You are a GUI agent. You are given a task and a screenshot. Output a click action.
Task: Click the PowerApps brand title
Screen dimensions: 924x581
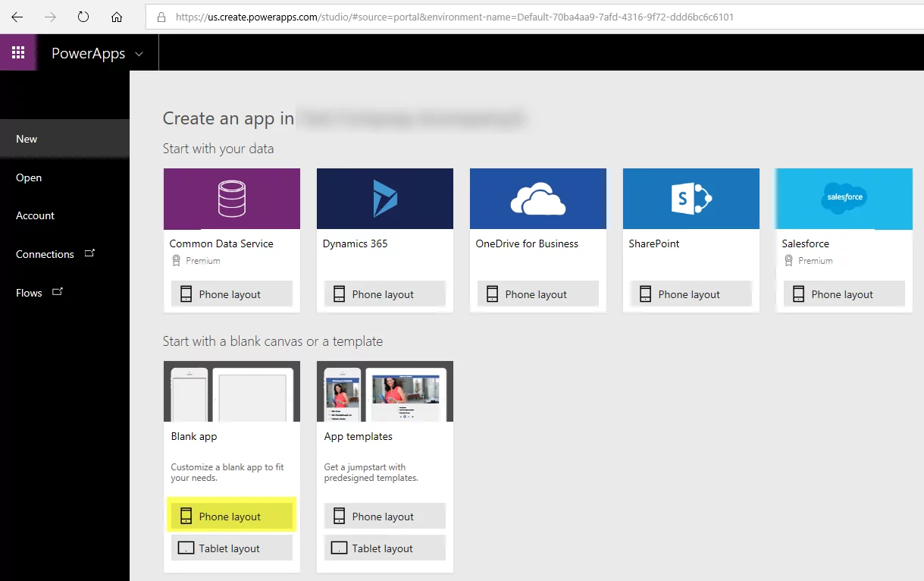[88, 53]
